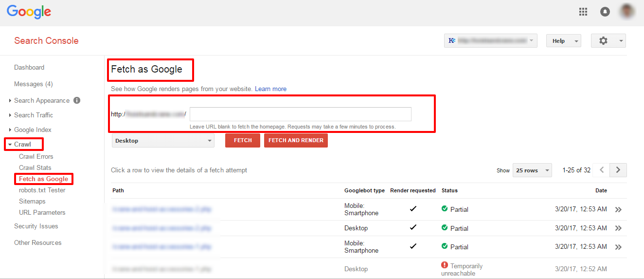Open Sitemaps in the sidebar
Viewport: 644px width, 279px height.
(x=32, y=201)
